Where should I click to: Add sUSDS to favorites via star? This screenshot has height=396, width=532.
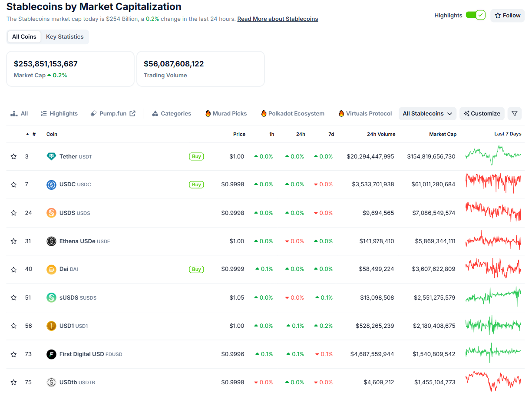(13, 297)
